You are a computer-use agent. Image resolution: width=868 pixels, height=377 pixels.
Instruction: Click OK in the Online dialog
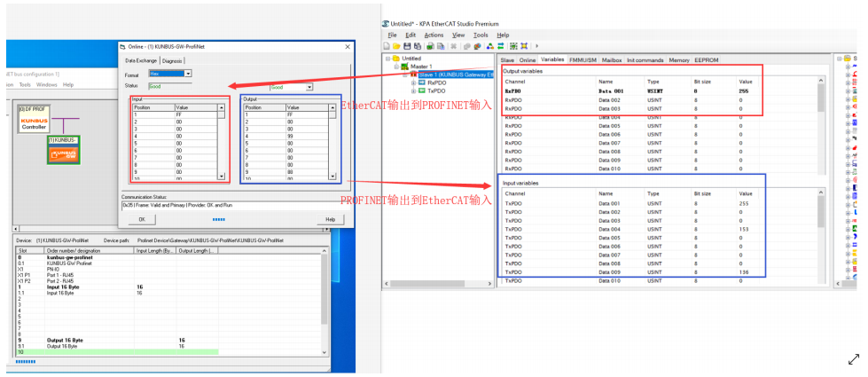142,219
